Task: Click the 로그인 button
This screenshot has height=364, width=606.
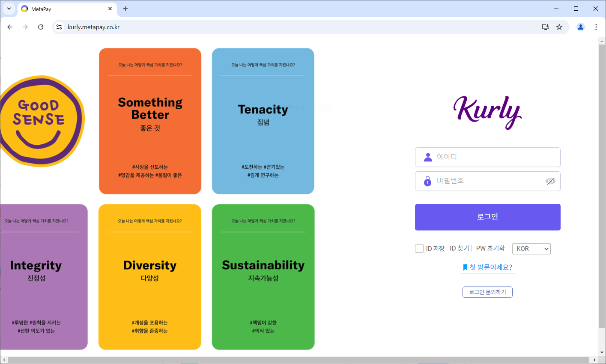Action: 487,217
